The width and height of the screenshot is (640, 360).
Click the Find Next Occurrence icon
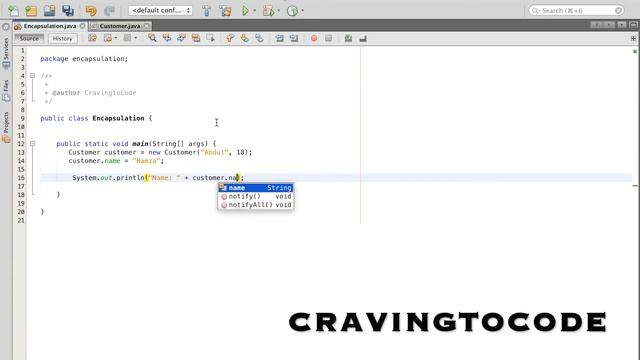click(x=181, y=38)
